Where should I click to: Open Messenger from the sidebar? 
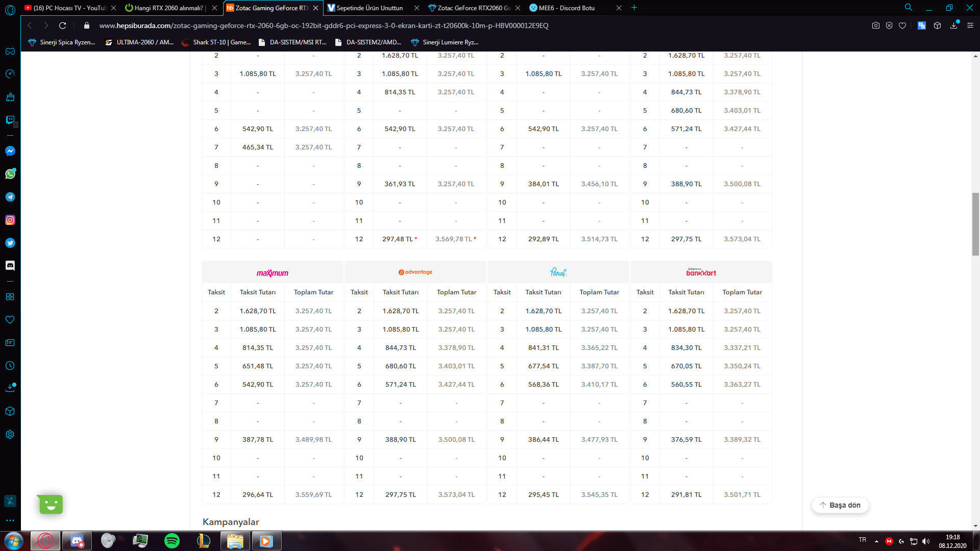tap(10, 151)
